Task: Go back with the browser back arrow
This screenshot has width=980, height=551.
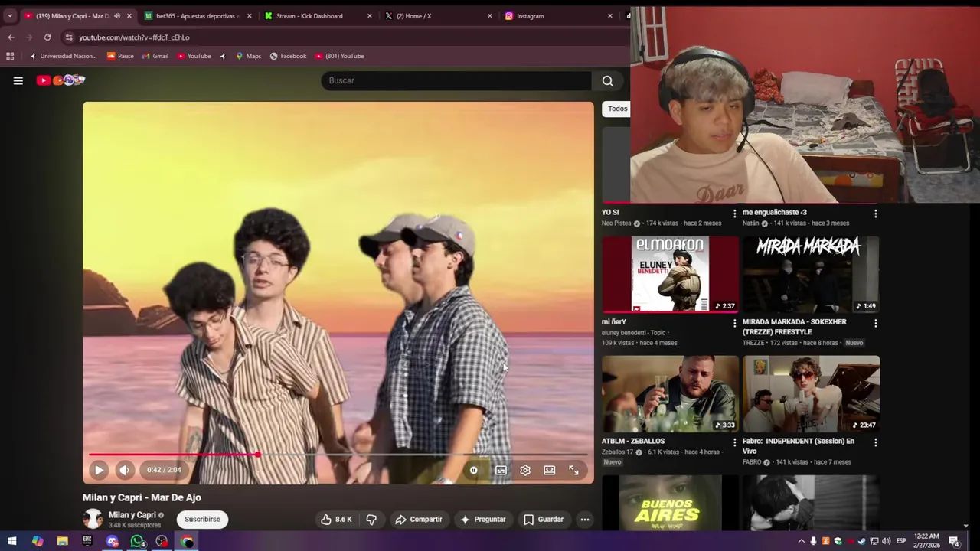Action: [x=11, y=37]
